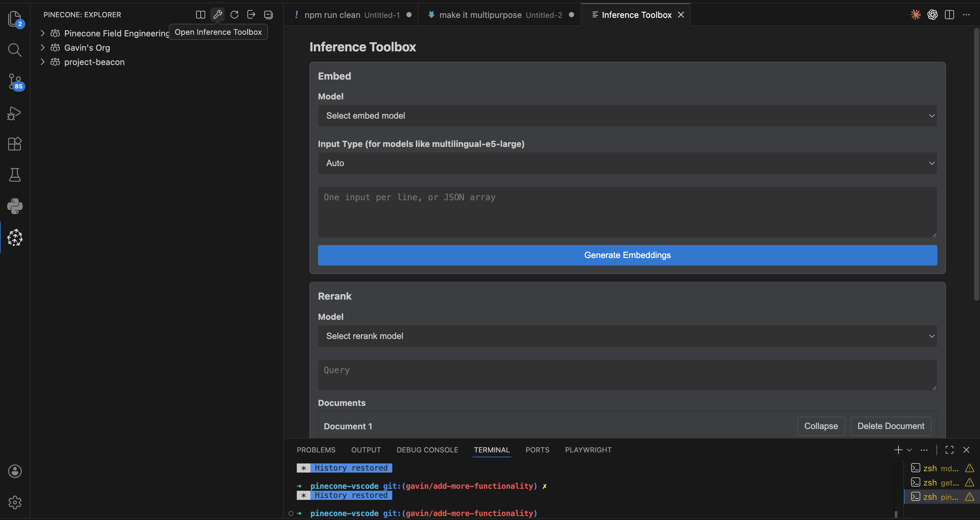Viewport: 980px width, 520px height.
Task: Click the Generate Embeddings button
Action: (x=627, y=255)
